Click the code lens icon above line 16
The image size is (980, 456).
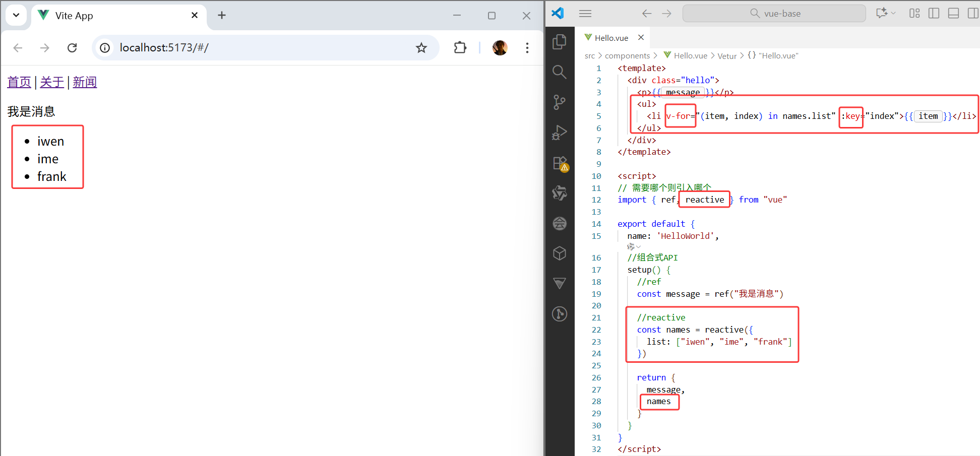(x=633, y=247)
